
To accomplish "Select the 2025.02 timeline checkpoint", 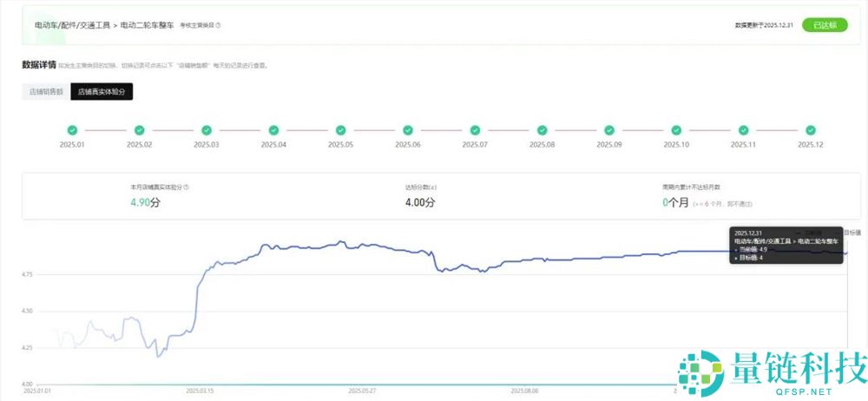I will tap(140, 130).
